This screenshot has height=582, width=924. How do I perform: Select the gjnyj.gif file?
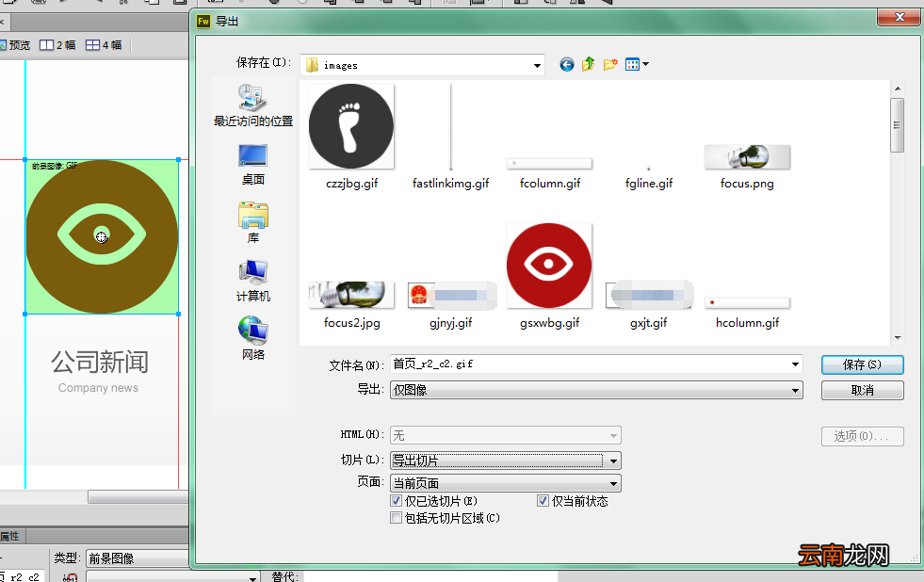(x=451, y=305)
